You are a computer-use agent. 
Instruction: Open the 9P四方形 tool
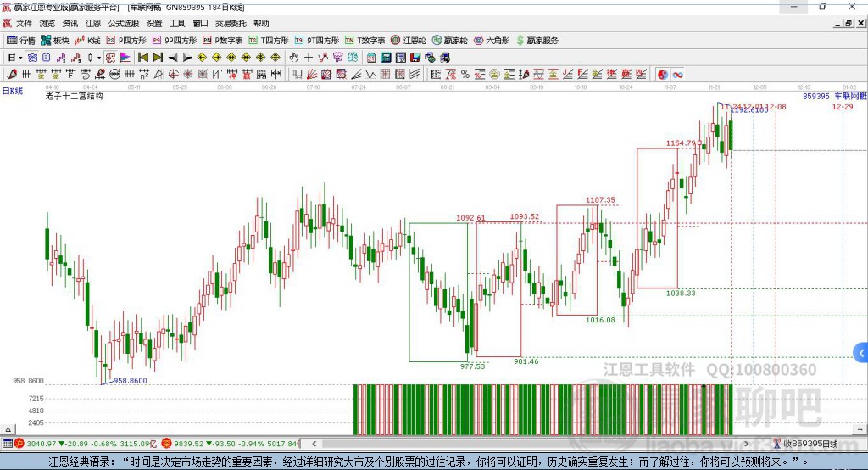pos(175,41)
